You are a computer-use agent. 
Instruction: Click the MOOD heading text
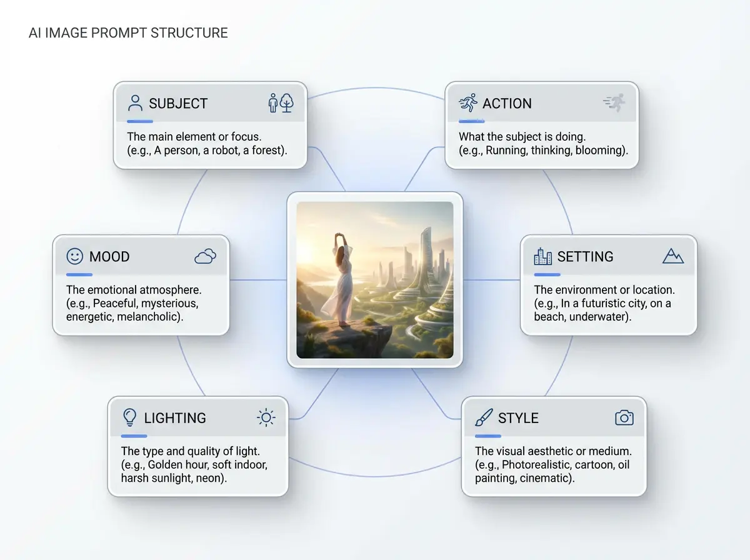click(109, 257)
